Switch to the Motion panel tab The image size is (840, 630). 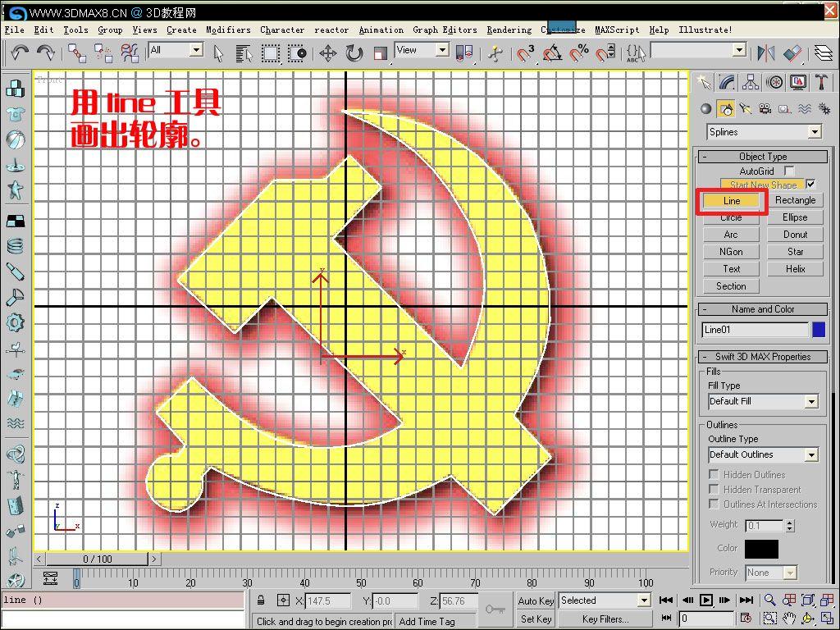point(774,82)
